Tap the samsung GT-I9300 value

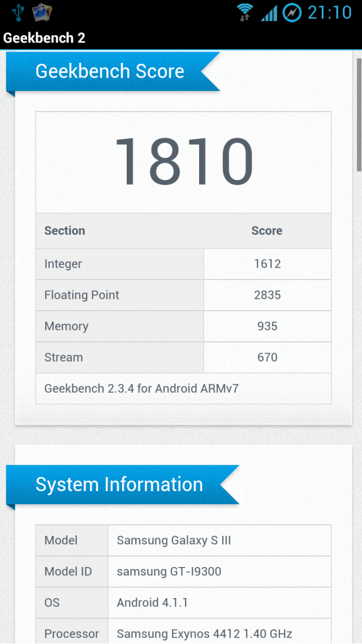[219, 572]
